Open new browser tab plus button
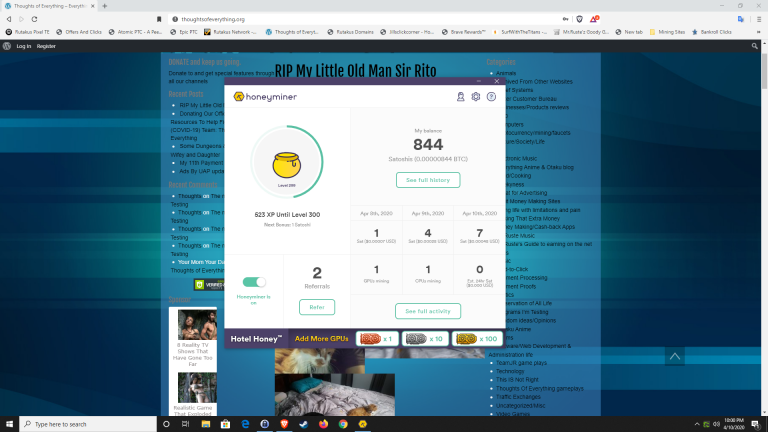Image resolution: width=768 pixels, height=432 pixels. [x=104, y=6]
